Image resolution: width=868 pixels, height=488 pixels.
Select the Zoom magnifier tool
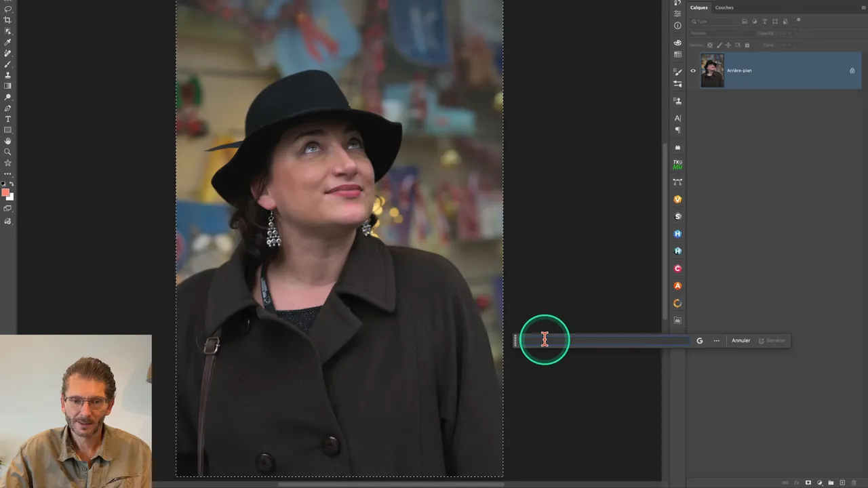click(x=8, y=152)
